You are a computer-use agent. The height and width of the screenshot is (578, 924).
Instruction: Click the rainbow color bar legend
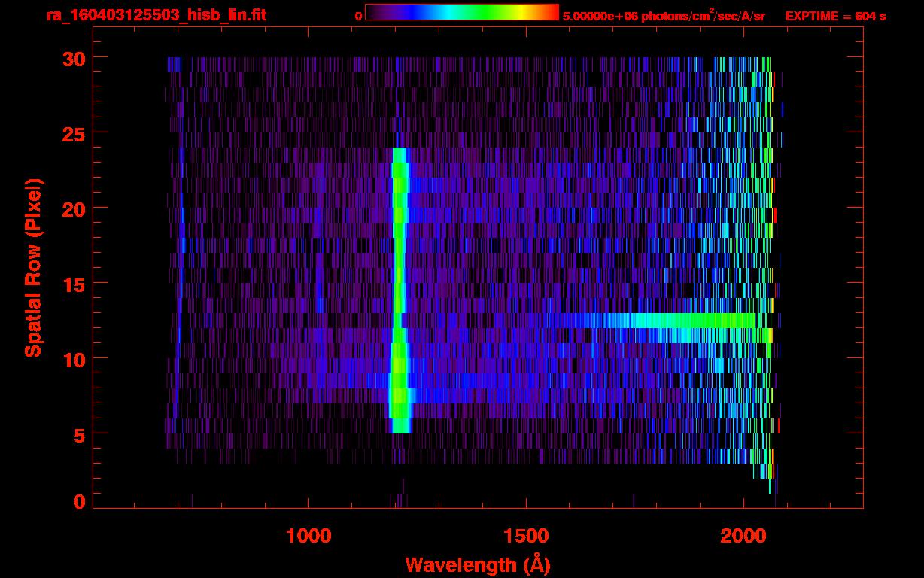462,12
